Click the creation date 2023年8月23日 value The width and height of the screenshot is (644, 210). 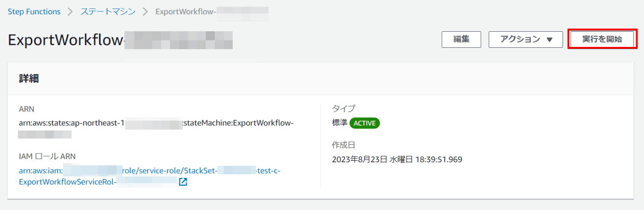[x=397, y=159]
